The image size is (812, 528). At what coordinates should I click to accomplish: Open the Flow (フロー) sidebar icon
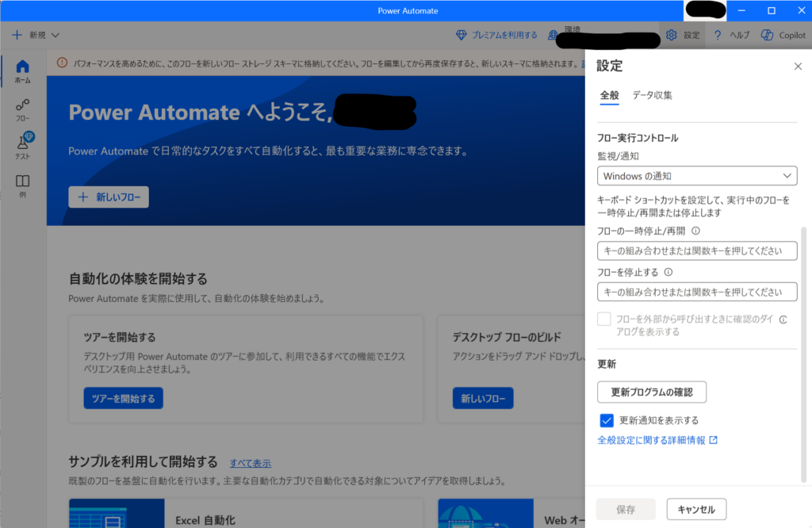click(x=23, y=105)
